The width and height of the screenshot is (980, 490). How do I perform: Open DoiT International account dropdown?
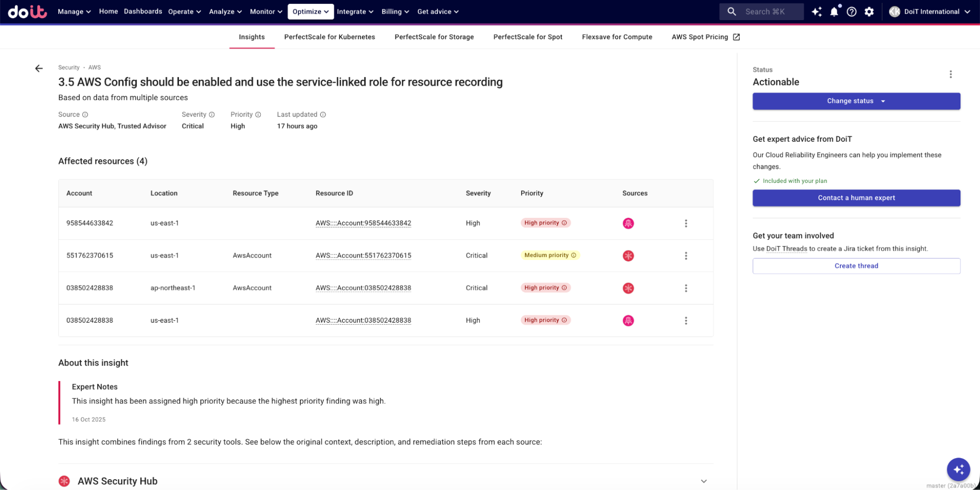point(930,12)
